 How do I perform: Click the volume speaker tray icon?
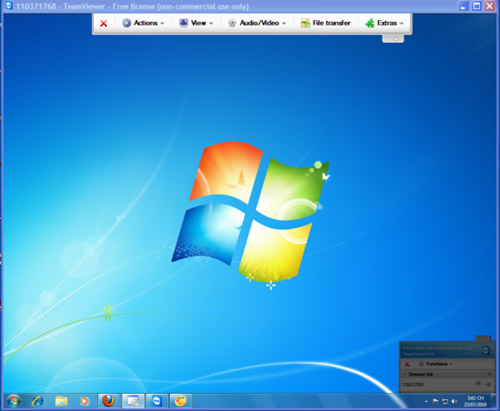(454, 401)
